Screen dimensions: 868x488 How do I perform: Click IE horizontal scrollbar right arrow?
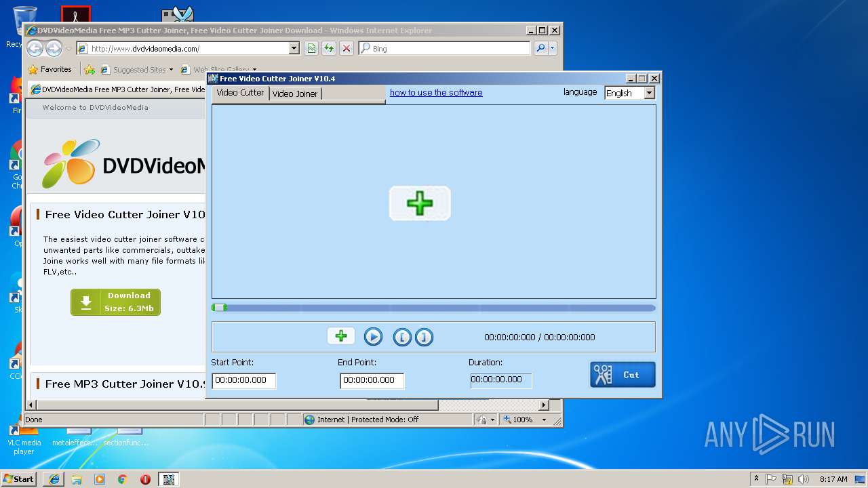tap(544, 405)
